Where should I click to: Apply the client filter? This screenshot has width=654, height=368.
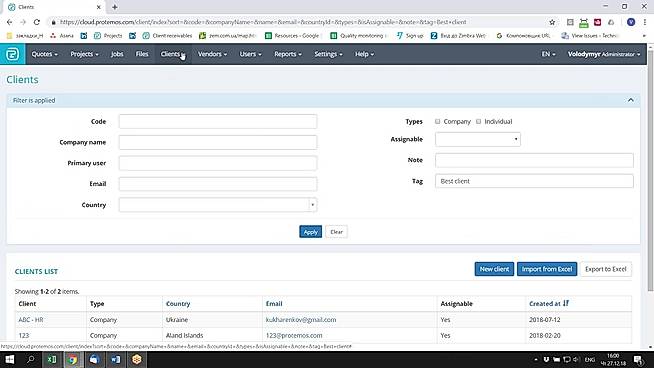click(x=310, y=232)
